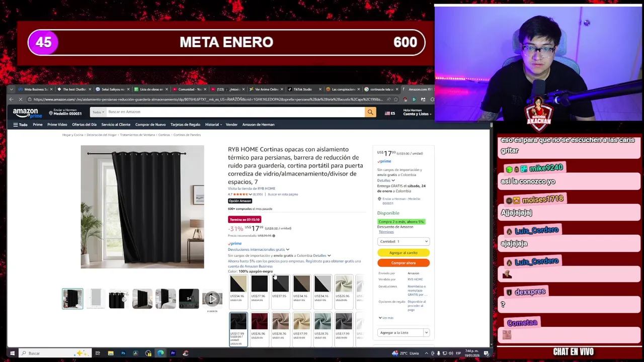Switch to Microsoft Edge in the taskbar
The image size is (644, 362).
[160, 353]
